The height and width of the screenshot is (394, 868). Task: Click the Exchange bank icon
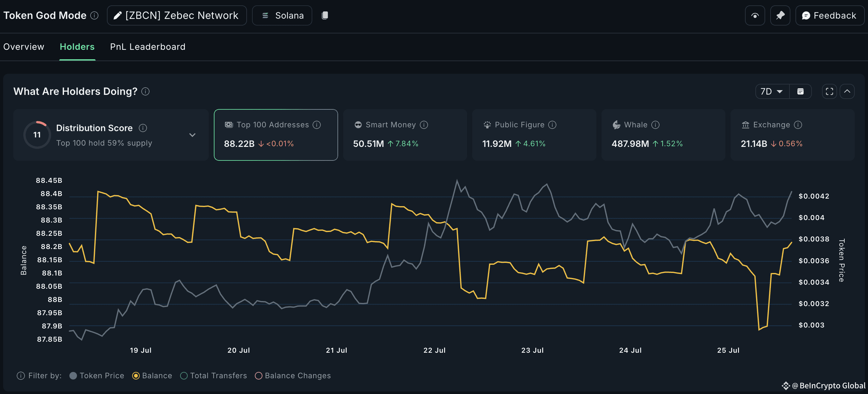point(745,125)
